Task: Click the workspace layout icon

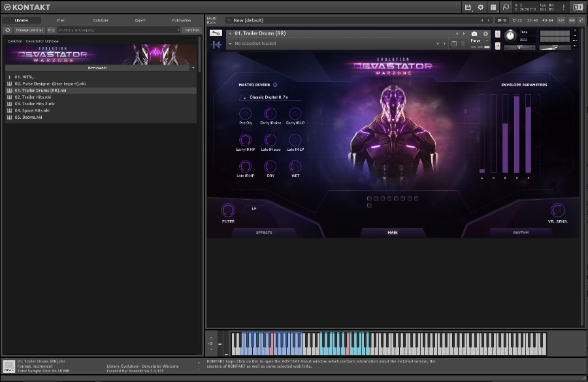Action: pos(493,7)
